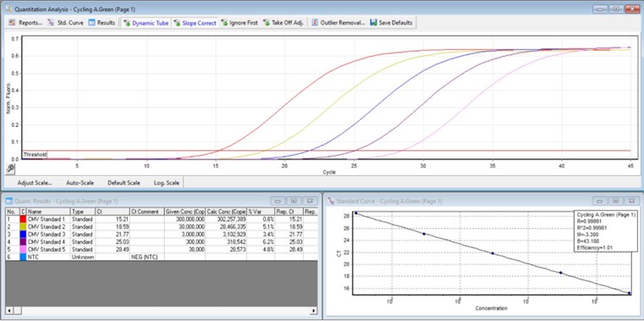Toggle Take Off Adj. option
The width and height of the screenshot is (644, 321).
point(283,23)
